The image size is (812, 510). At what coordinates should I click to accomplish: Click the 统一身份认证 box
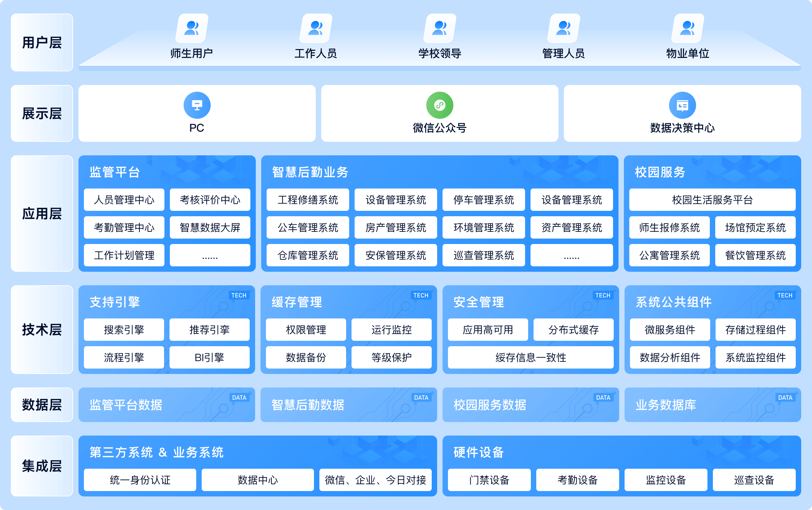pyautogui.click(x=140, y=480)
